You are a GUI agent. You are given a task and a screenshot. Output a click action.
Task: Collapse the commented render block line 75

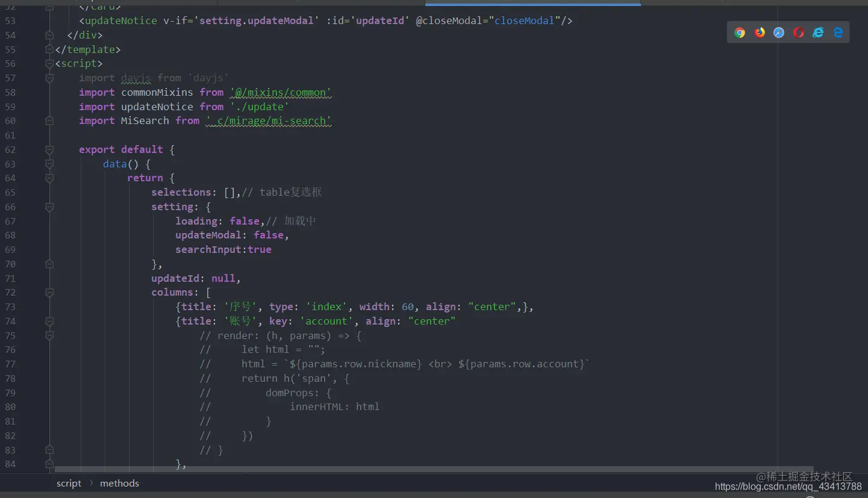49,335
